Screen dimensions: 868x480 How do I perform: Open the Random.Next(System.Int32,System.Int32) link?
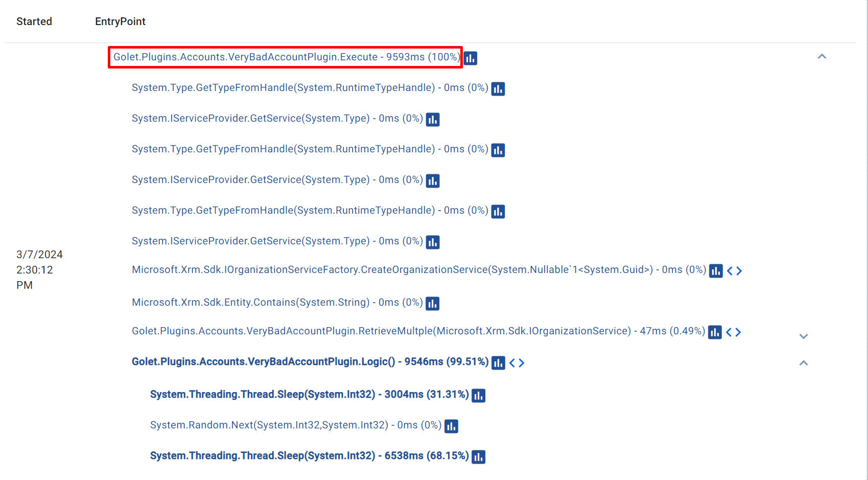(296, 425)
